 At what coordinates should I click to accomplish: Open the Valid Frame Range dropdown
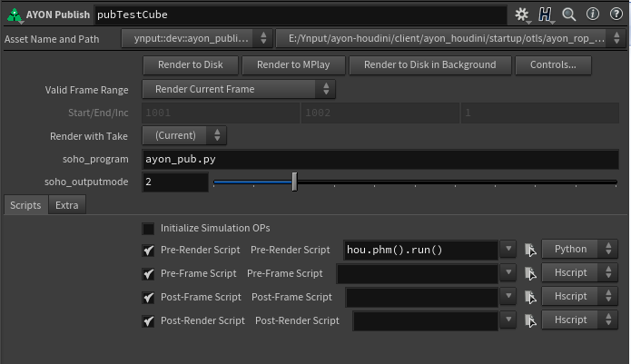240,89
